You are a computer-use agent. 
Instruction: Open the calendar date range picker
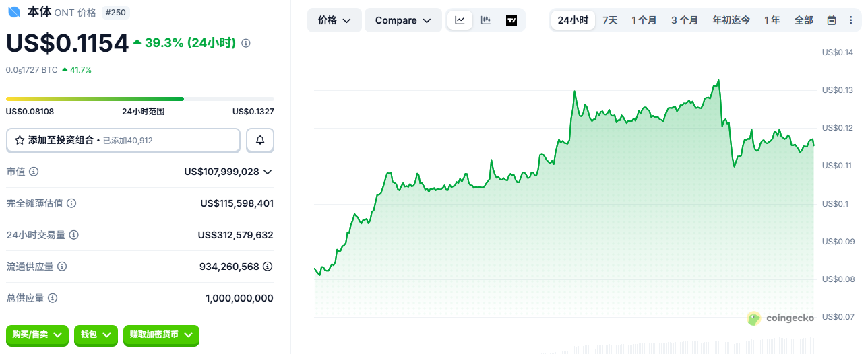(x=832, y=20)
